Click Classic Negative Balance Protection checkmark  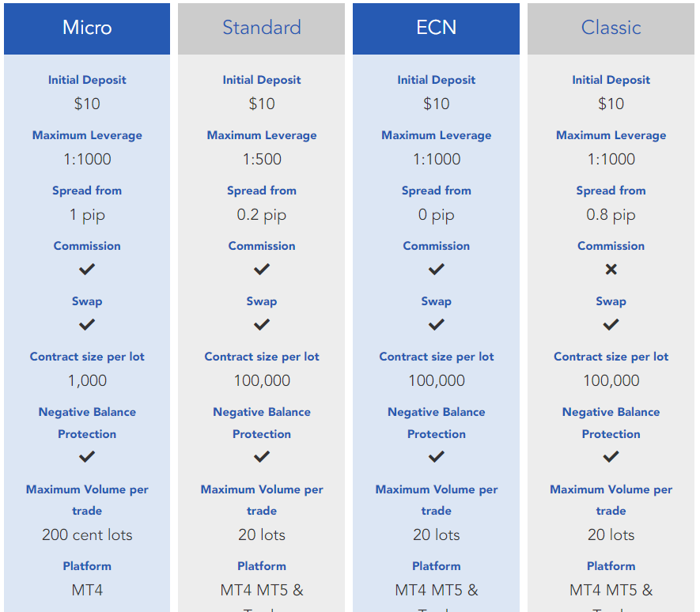[611, 457]
